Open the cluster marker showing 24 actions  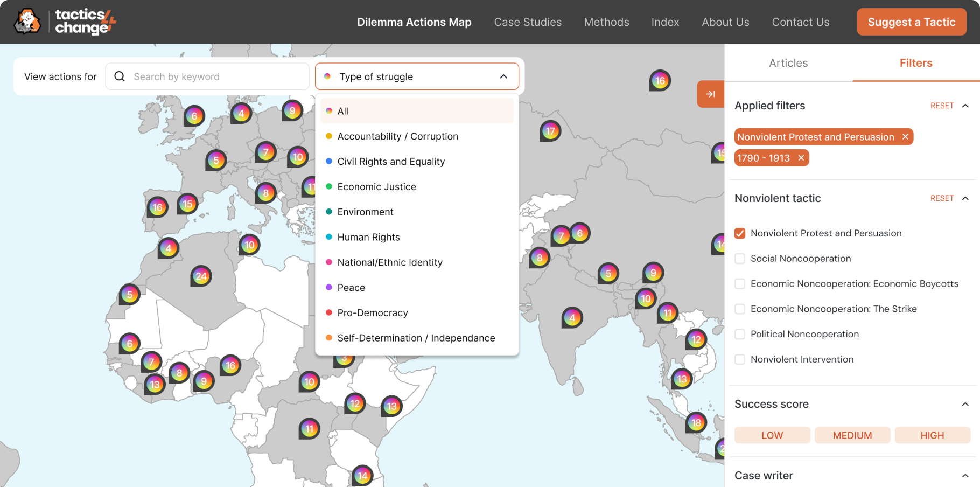click(x=201, y=276)
